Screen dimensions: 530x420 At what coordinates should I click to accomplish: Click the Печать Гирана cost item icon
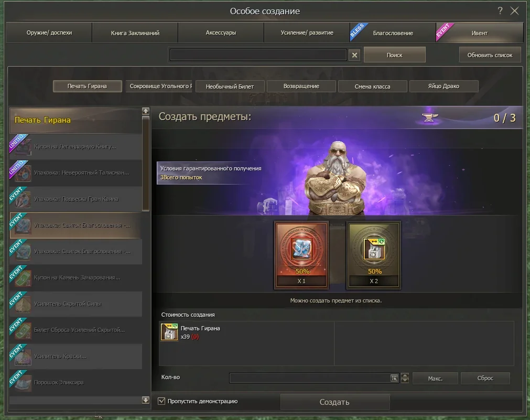click(x=169, y=332)
